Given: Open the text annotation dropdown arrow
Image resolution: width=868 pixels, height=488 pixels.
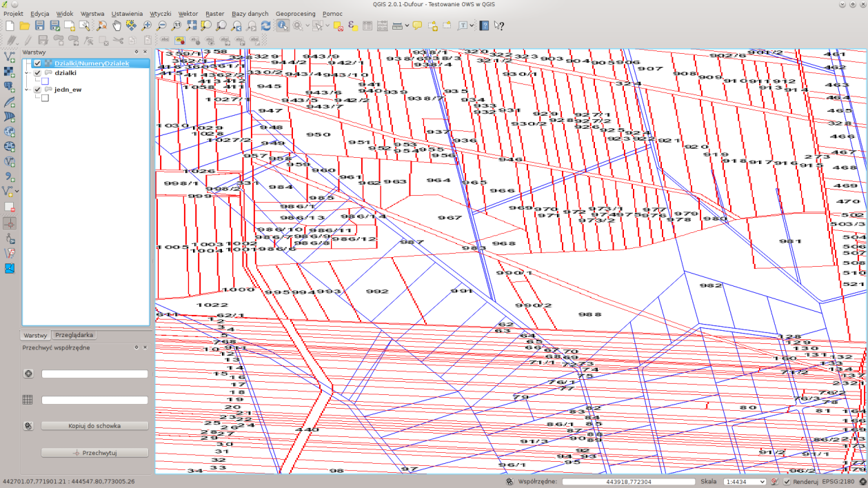Looking at the screenshot, I should pos(472,26).
